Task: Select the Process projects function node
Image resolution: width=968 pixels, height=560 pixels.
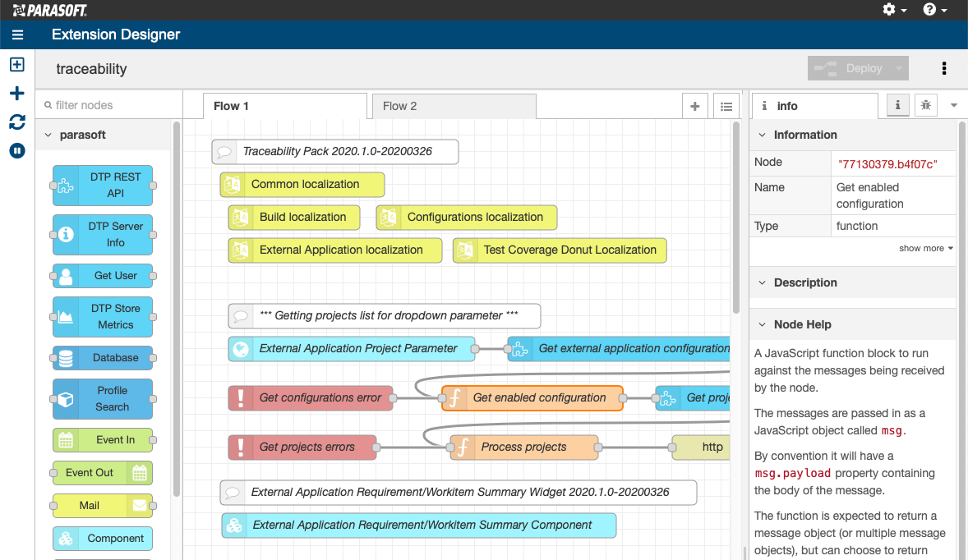Action: click(524, 448)
